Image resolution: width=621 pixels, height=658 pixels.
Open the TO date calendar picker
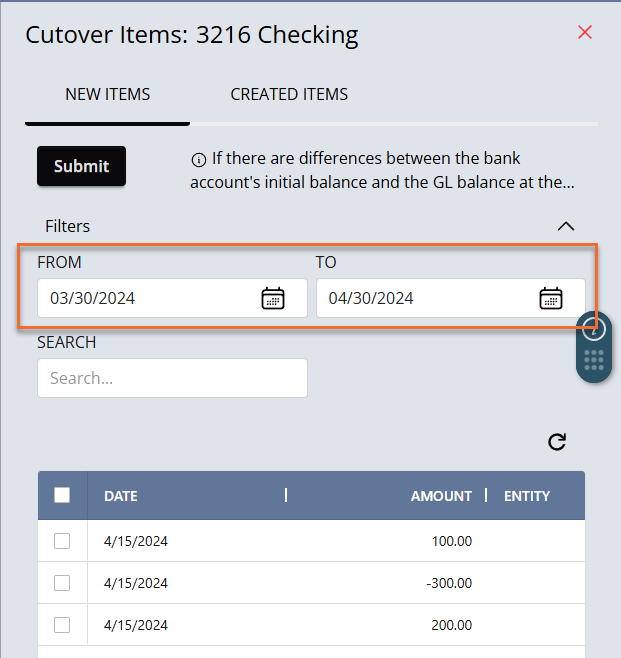click(x=551, y=298)
